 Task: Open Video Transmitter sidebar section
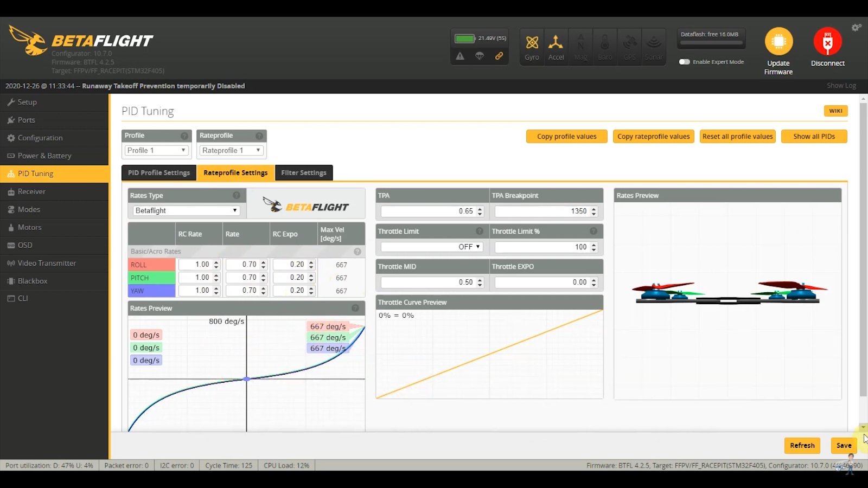pyautogui.click(x=54, y=263)
